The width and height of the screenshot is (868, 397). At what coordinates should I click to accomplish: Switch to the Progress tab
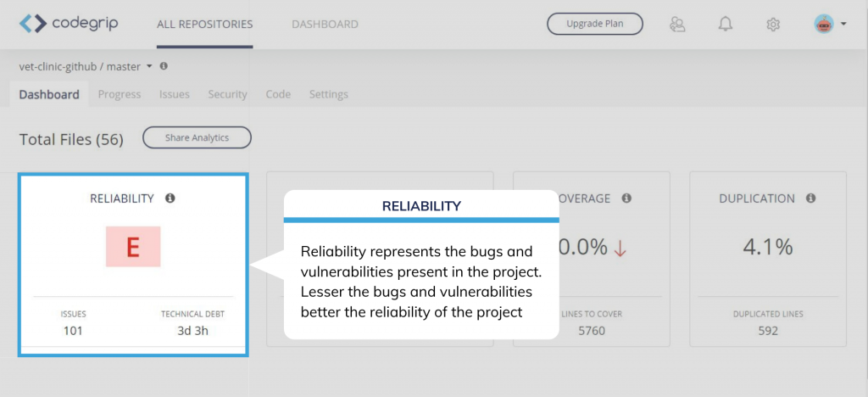coord(120,94)
